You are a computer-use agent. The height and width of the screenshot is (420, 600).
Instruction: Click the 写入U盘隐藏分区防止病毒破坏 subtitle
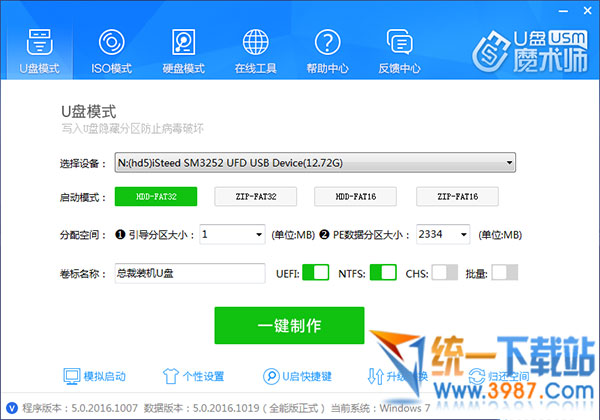tap(132, 129)
